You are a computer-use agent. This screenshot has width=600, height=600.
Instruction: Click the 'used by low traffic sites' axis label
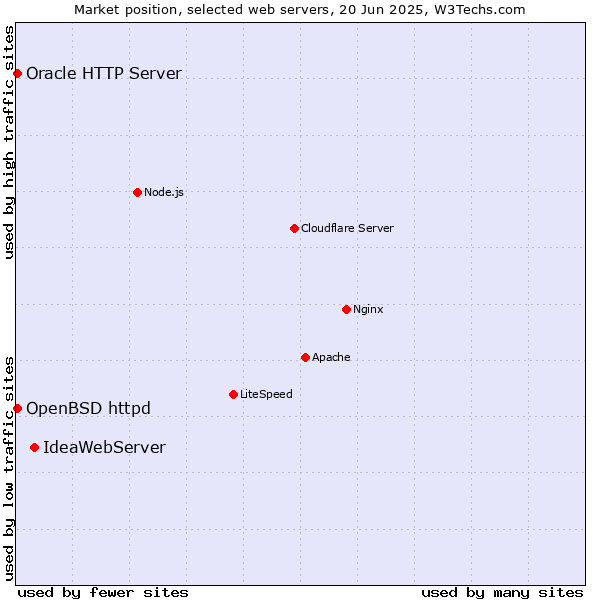point(9,469)
